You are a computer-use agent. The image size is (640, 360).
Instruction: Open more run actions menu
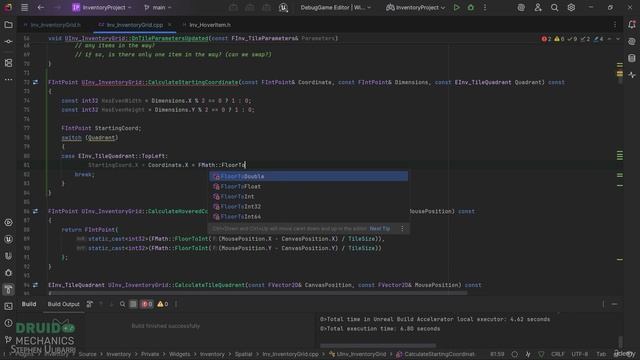coord(485,7)
